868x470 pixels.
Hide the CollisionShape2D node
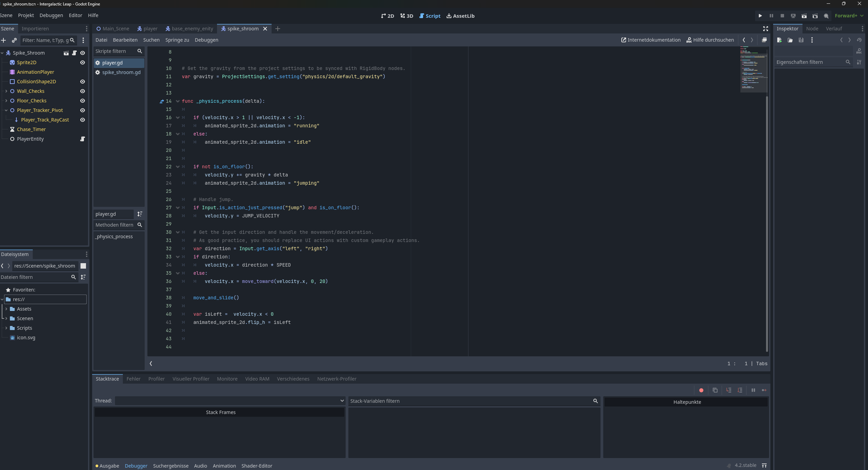tap(82, 82)
